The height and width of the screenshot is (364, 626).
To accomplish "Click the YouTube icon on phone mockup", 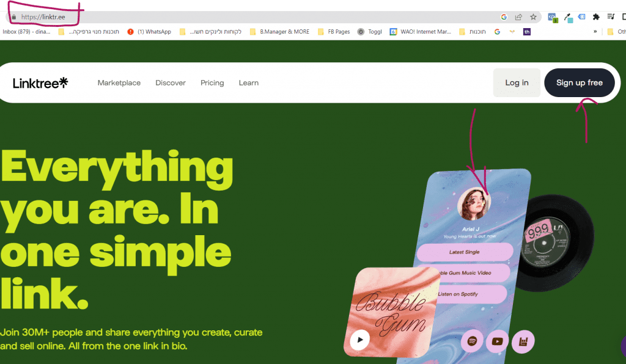I will click(x=497, y=341).
